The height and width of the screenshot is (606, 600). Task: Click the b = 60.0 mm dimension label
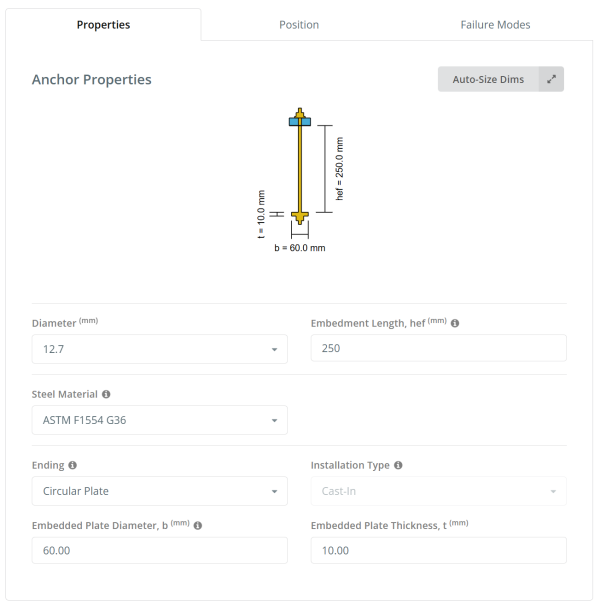pyautogui.click(x=300, y=247)
